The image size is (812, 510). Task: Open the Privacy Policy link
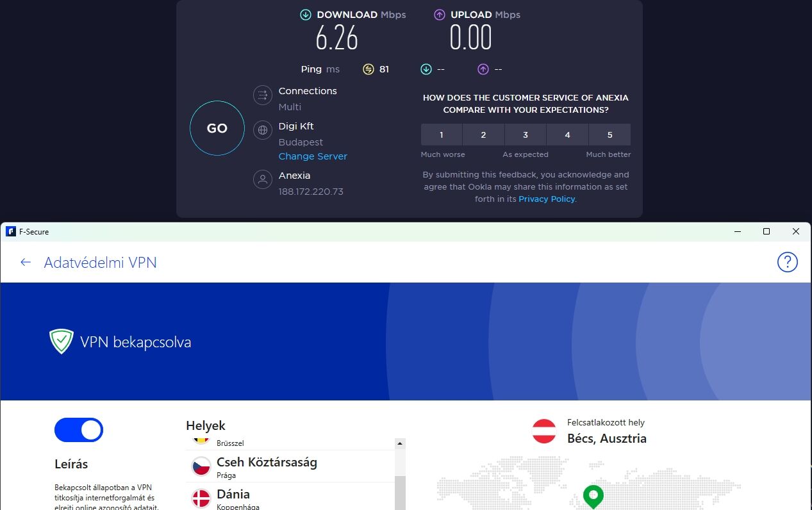547,199
